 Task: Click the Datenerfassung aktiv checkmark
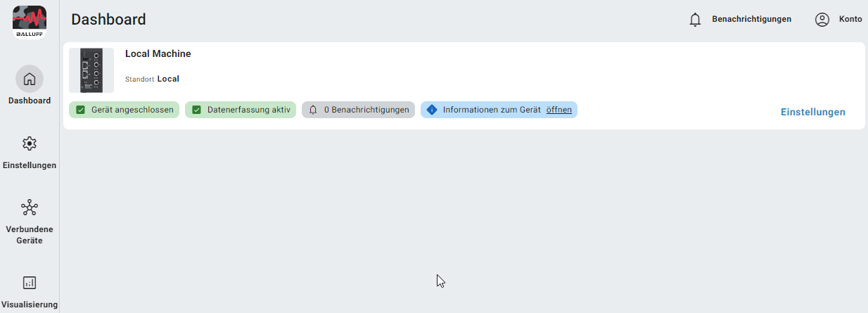coord(196,110)
